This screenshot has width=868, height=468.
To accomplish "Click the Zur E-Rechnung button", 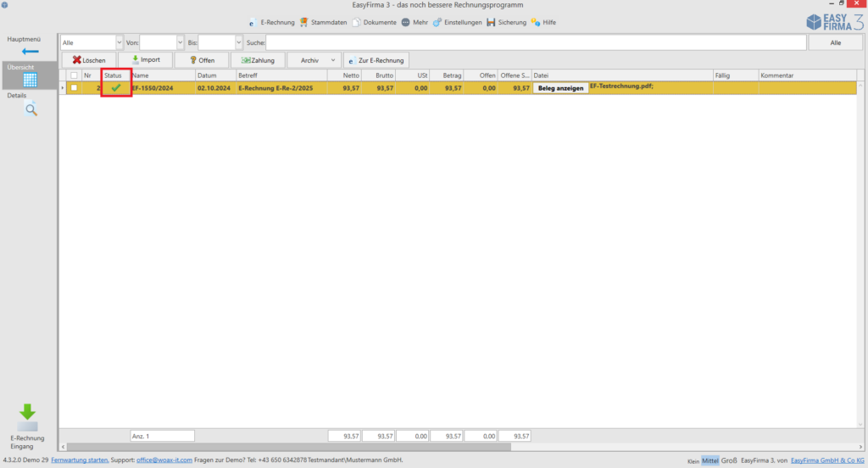I will (x=376, y=60).
